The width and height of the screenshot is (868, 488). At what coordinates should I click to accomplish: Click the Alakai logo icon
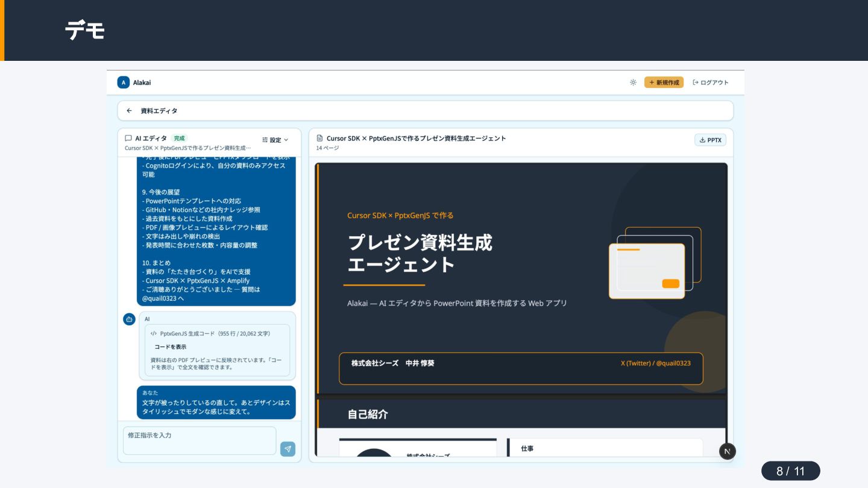coord(124,83)
